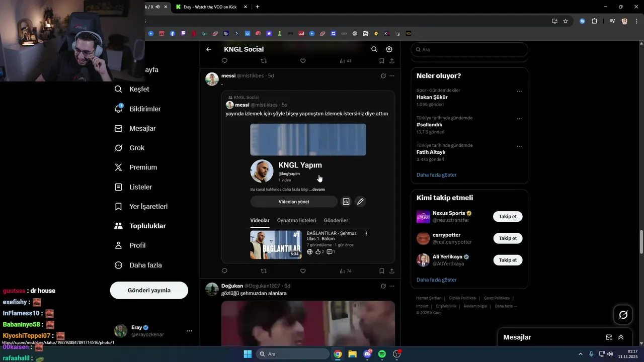The height and width of the screenshot is (362, 644).
Task: Repost messi's post with 74 views
Action: (264, 271)
